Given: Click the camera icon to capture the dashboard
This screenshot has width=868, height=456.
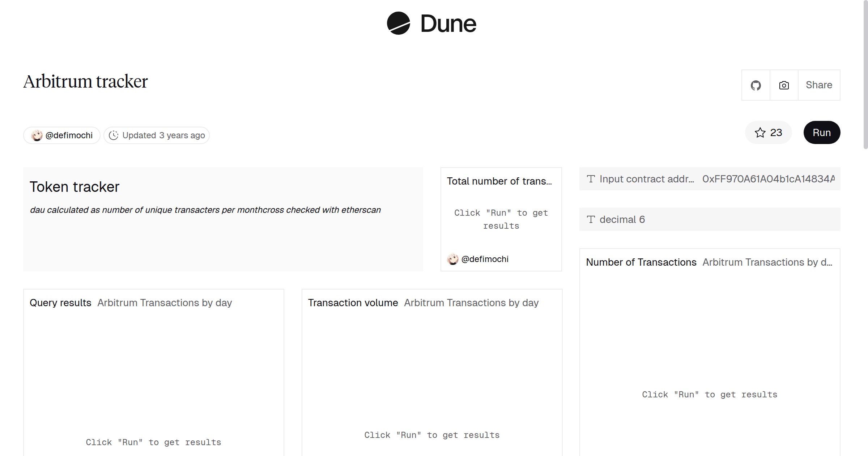Looking at the screenshot, I should click(783, 85).
